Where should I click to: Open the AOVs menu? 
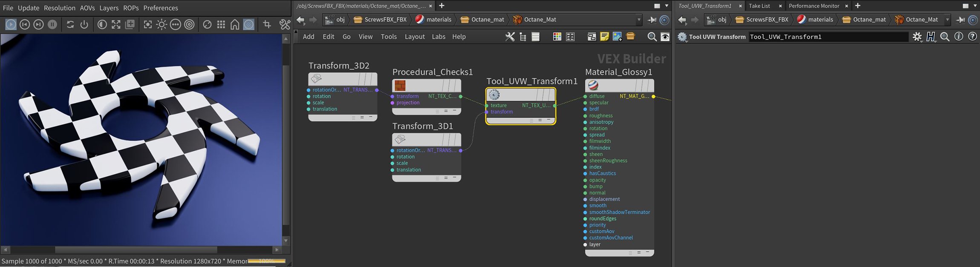tap(87, 8)
